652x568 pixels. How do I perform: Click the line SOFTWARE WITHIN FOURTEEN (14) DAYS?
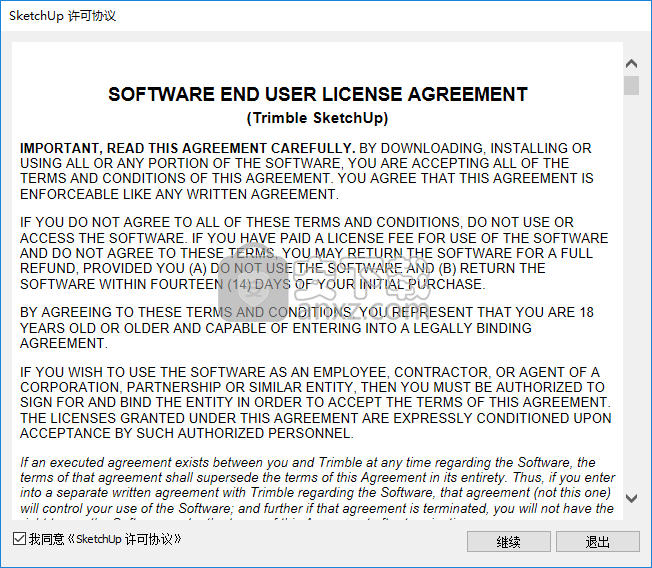[252, 284]
